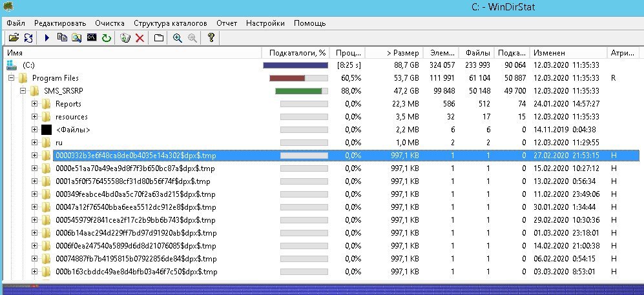This screenshot has width=644, height=295.
Task: Click the Элем… column header
Action: tap(441, 53)
